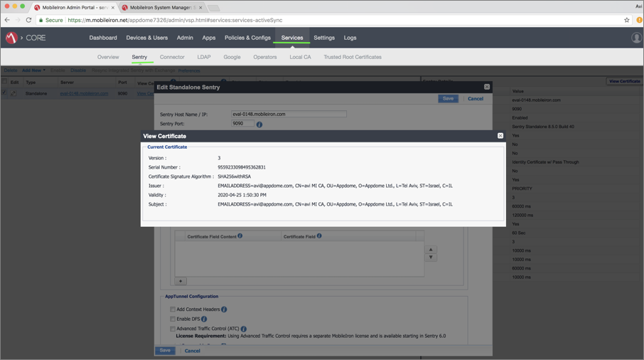The height and width of the screenshot is (360, 644).
Task: Uncheck the Standalone sentry row checkbox
Action: click(x=4, y=93)
